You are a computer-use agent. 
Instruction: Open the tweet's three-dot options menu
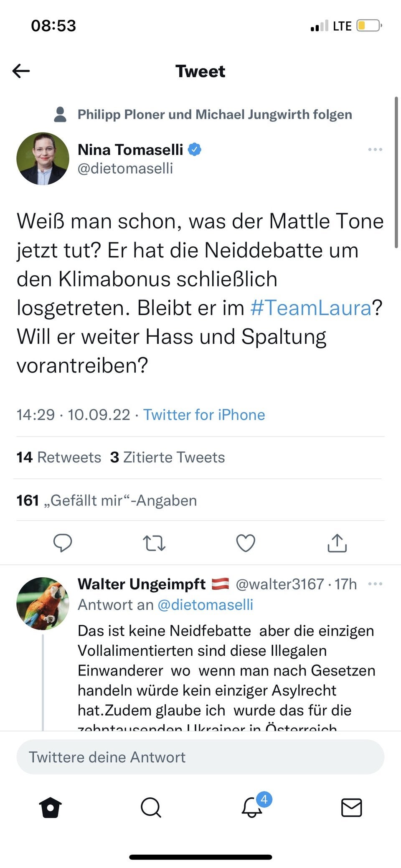[x=375, y=150]
